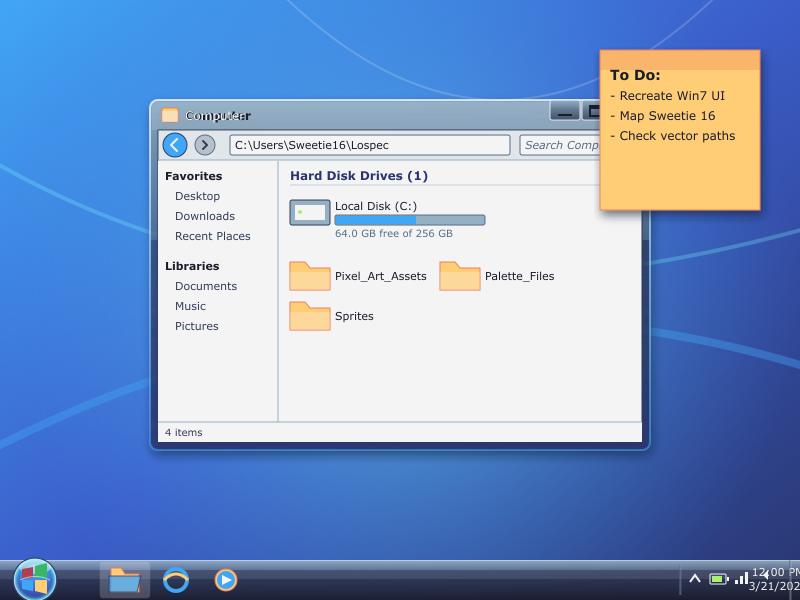Click the 'Local Disk (C:)' label

(x=376, y=206)
